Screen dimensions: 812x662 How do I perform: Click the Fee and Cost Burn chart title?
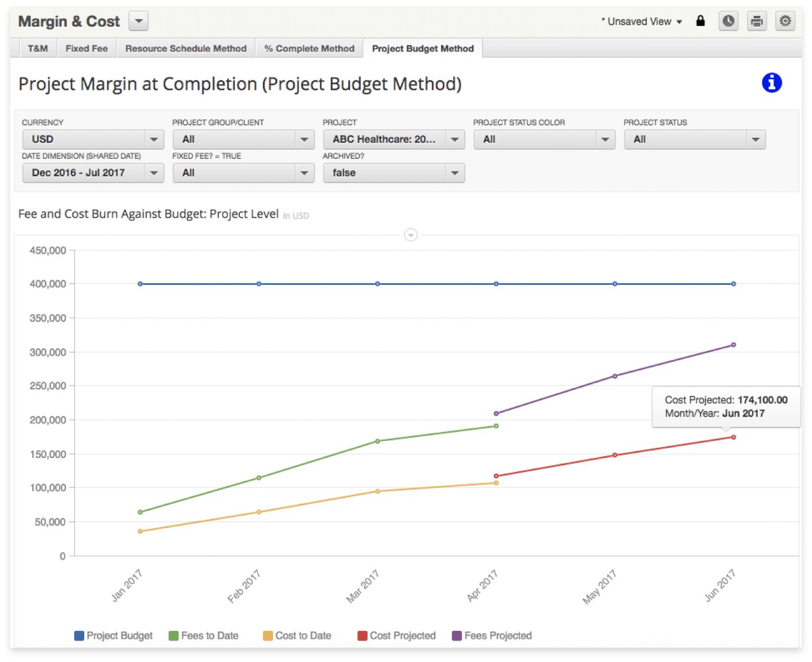click(x=148, y=214)
